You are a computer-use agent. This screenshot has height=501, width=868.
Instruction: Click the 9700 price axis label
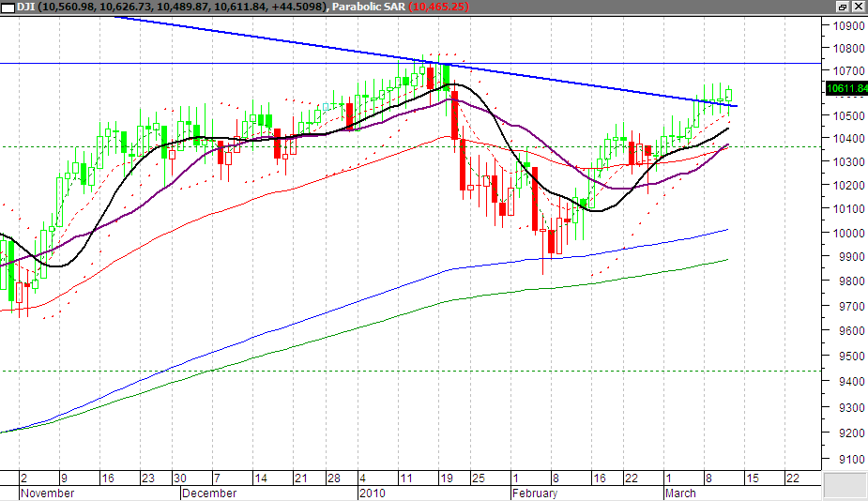coord(851,306)
